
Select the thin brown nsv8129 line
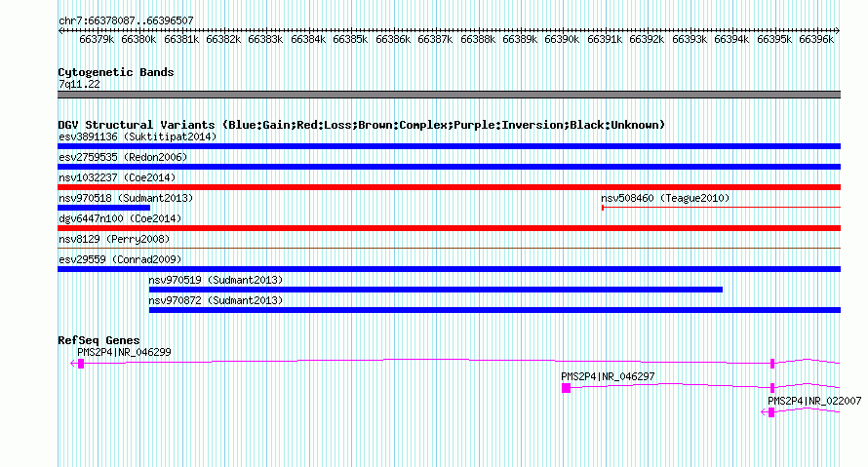[449, 248]
